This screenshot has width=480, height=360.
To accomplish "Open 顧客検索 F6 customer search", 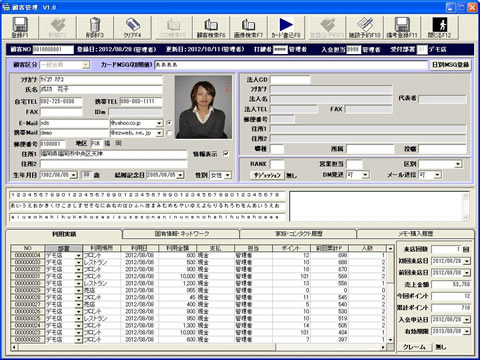I will coord(211,27).
